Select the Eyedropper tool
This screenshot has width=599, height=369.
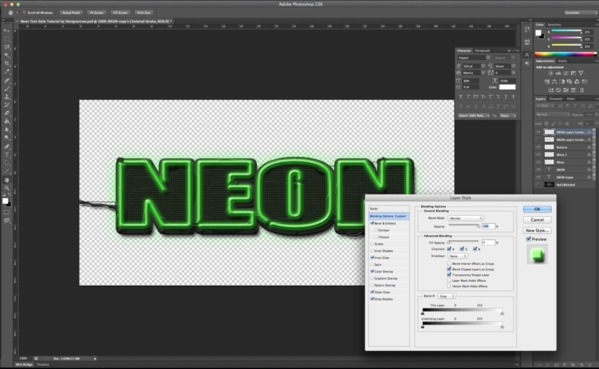[x=6, y=72]
